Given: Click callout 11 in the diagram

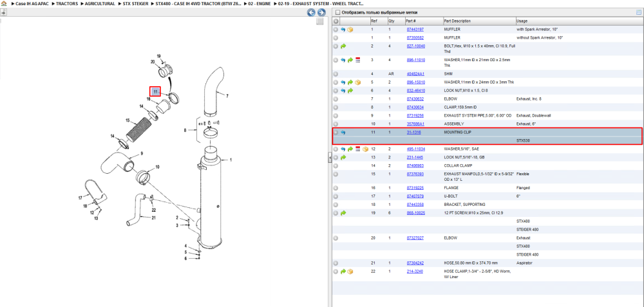Looking at the screenshot, I should (155, 91).
